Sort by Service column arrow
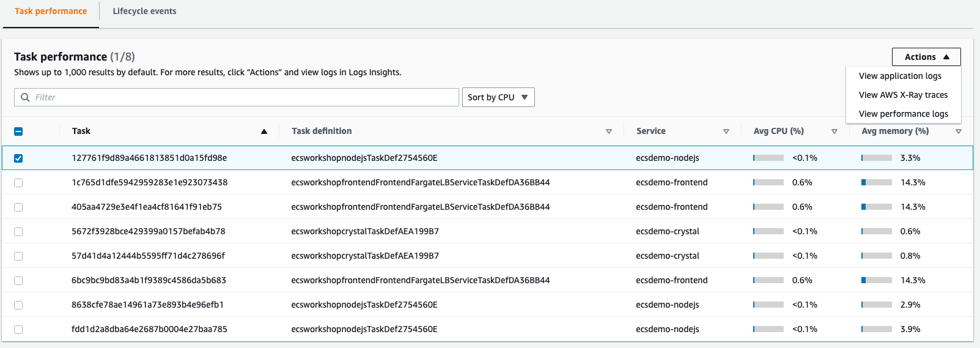The image size is (980, 348). click(x=726, y=131)
